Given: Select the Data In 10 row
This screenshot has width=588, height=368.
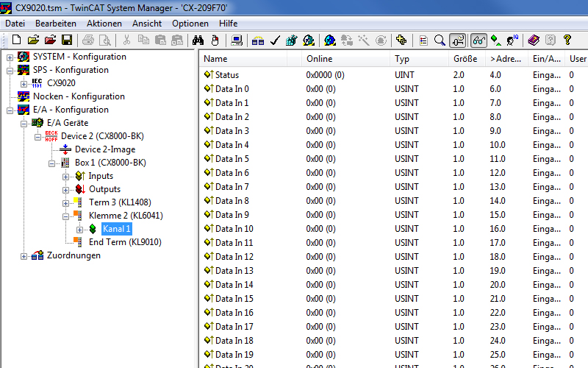Looking at the screenshot, I should [x=394, y=229].
